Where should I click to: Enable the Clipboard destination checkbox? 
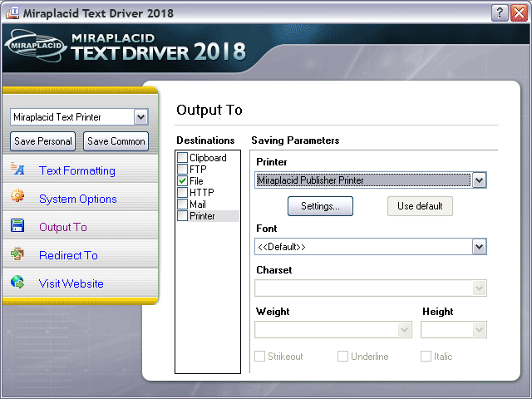tap(183, 157)
